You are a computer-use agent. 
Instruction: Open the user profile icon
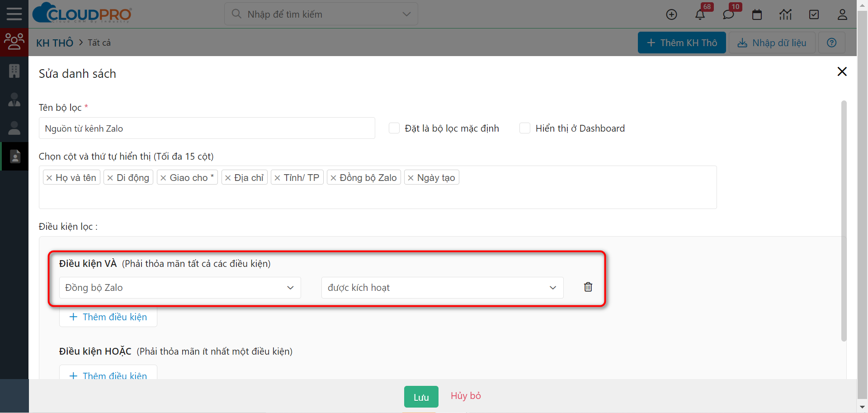842,14
